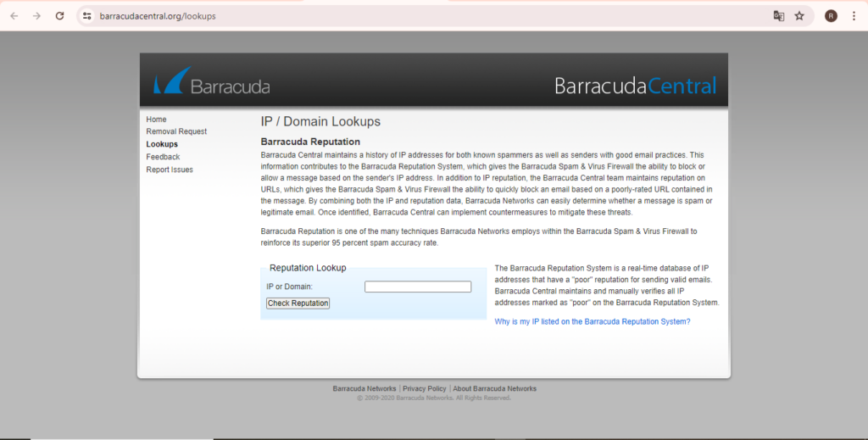Open Removal Request page
This screenshot has width=868, height=440.
click(x=176, y=131)
